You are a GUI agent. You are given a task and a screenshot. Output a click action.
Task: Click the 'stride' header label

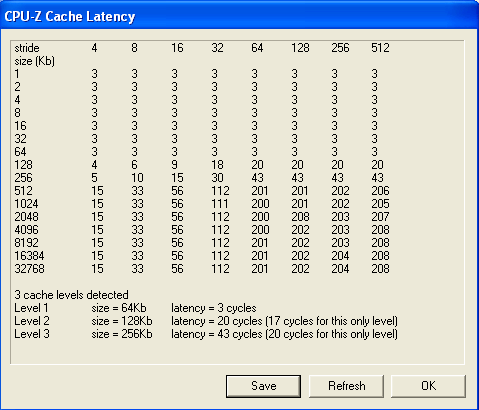[x=27, y=48]
